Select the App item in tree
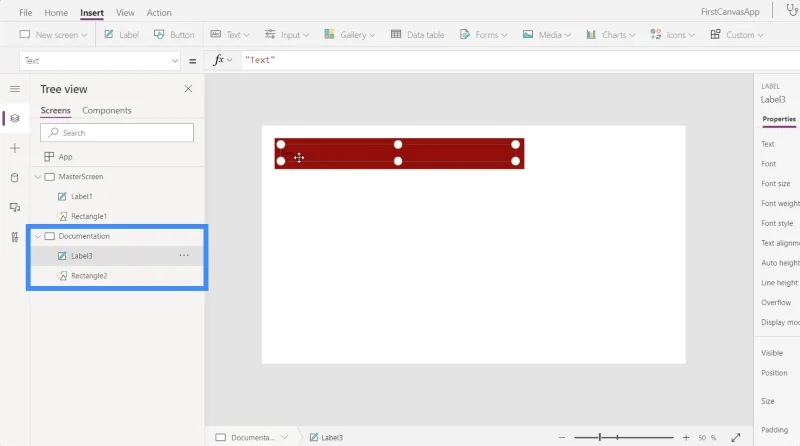Image resolution: width=800 pixels, height=446 pixels. click(65, 157)
